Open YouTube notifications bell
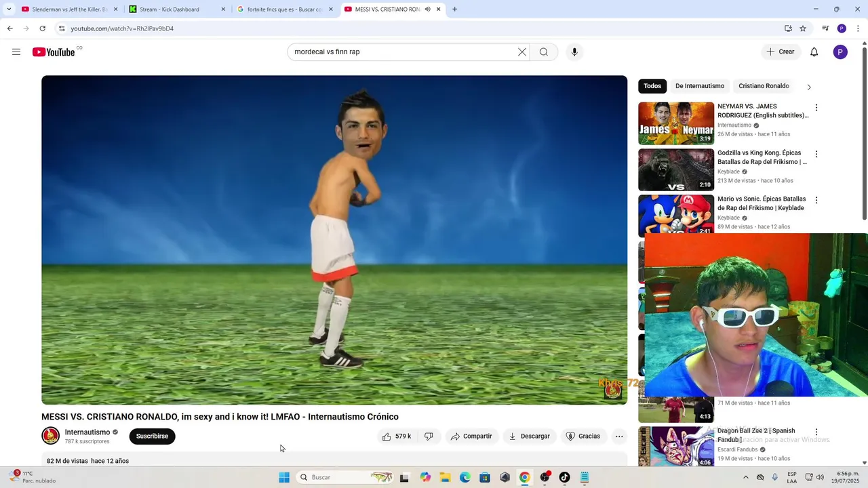Viewport: 868px width, 488px height. (814, 52)
